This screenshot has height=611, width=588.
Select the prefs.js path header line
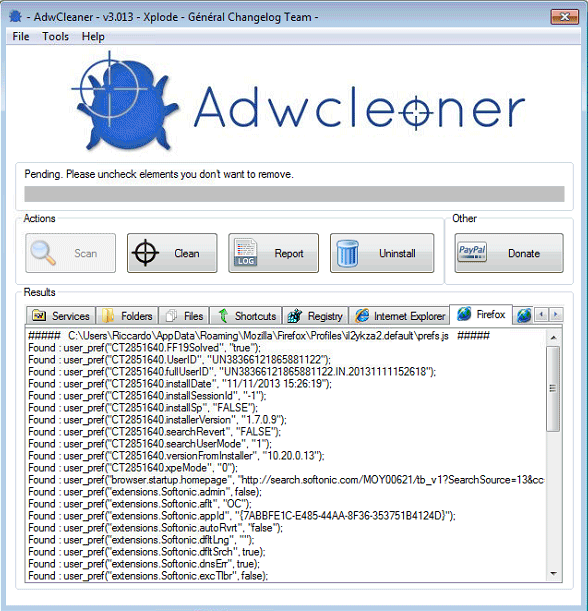(259, 336)
